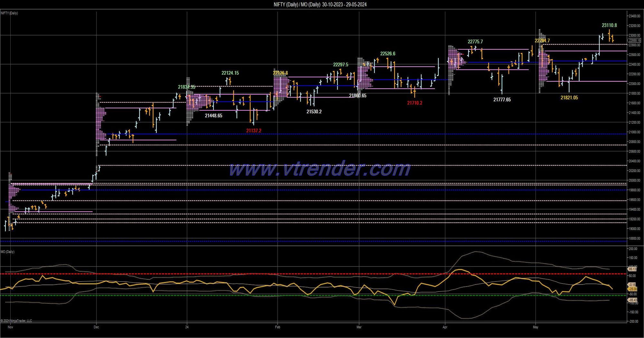Click the 22124.15 high label
Screen dimensions: 644x338
[230, 73]
